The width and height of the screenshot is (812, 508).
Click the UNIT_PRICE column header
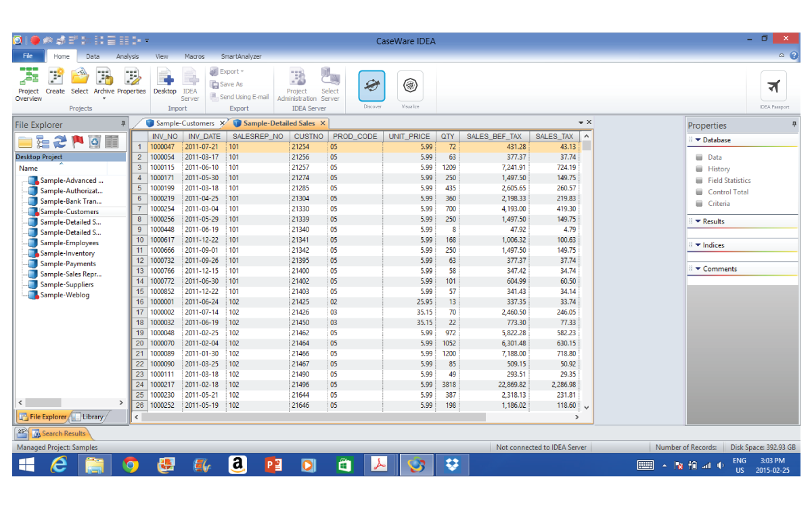point(409,136)
